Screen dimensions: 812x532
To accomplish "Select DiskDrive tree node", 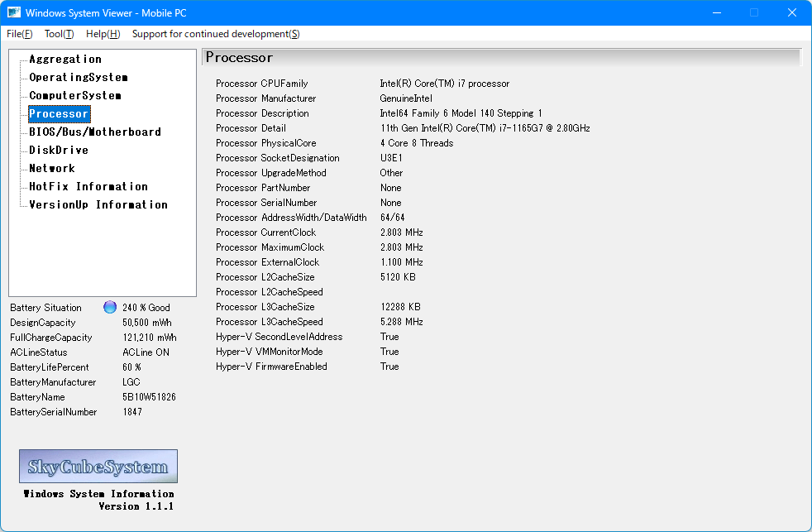I will click(59, 150).
